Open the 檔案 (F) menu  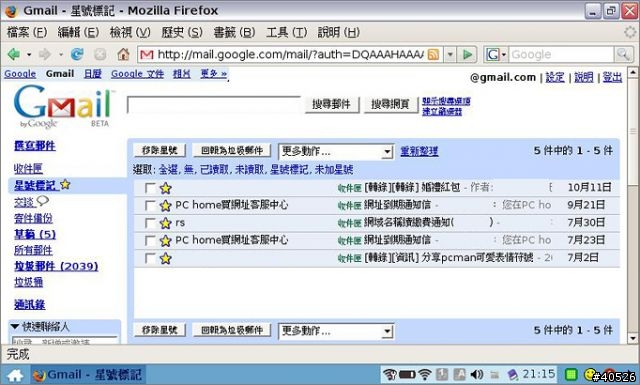27,32
